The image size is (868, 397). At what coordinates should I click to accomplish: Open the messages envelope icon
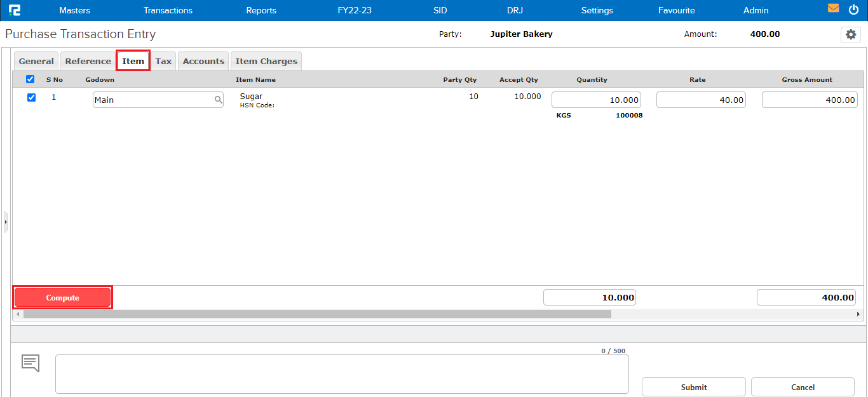(834, 9)
